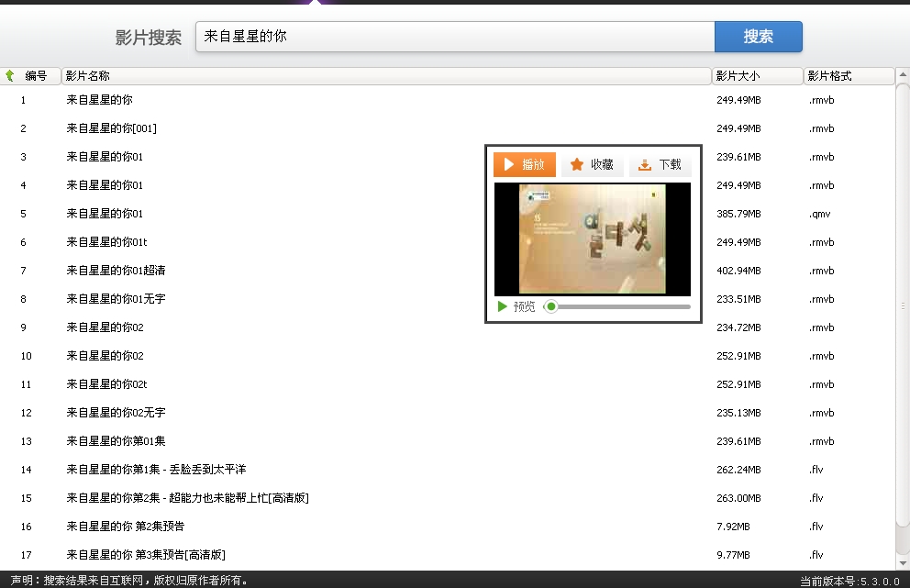The image size is (910, 588).
Task: Click the video preview thumbnail
Action: point(592,237)
